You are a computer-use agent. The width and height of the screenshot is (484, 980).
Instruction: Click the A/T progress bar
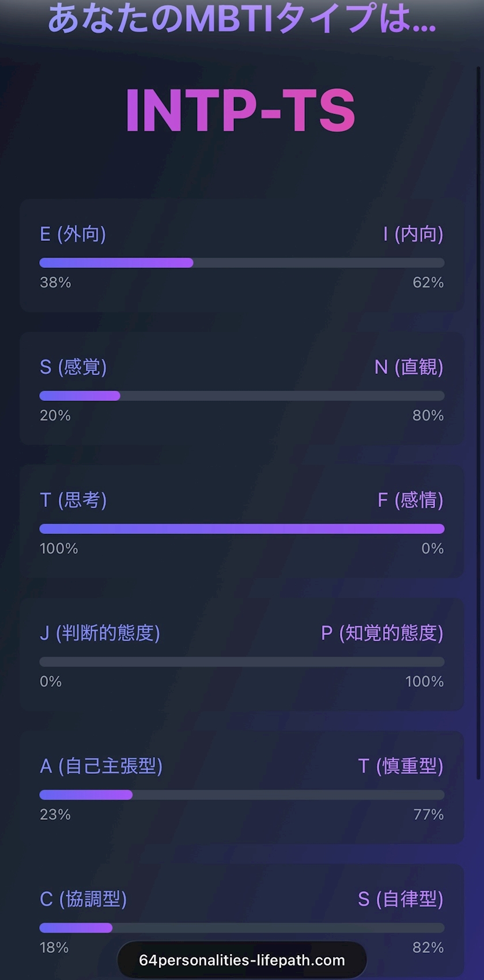[x=242, y=795]
